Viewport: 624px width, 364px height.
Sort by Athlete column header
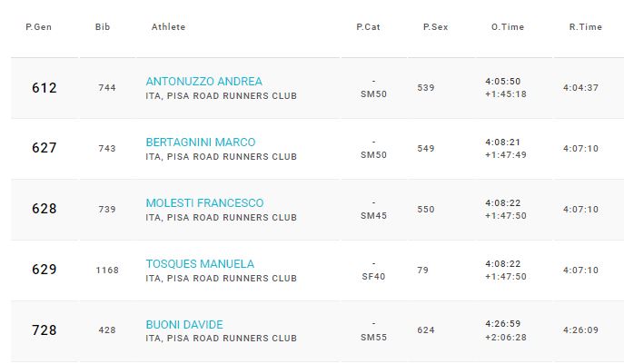tap(168, 27)
